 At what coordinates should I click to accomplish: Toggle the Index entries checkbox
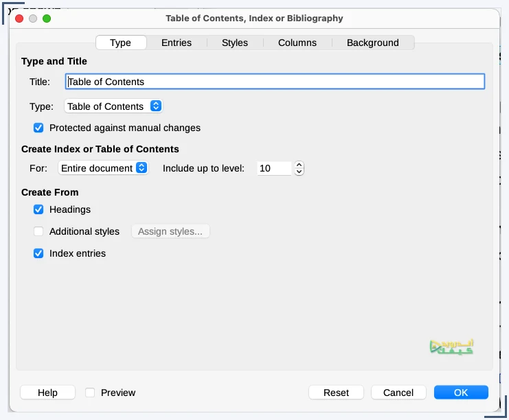pos(38,253)
